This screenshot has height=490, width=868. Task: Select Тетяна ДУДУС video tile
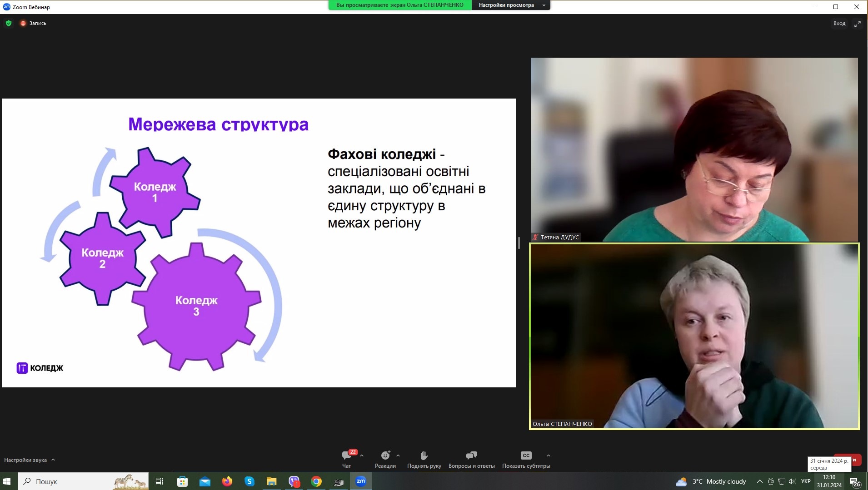click(694, 149)
